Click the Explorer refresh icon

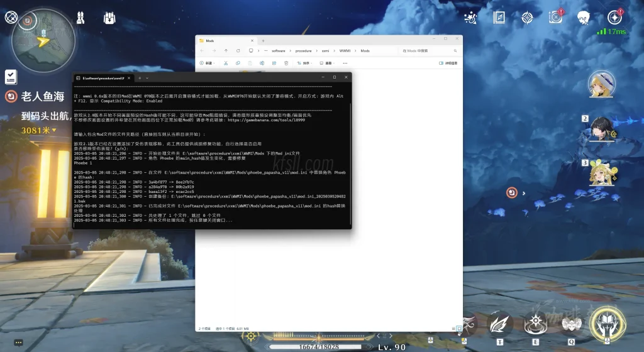[x=238, y=50]
